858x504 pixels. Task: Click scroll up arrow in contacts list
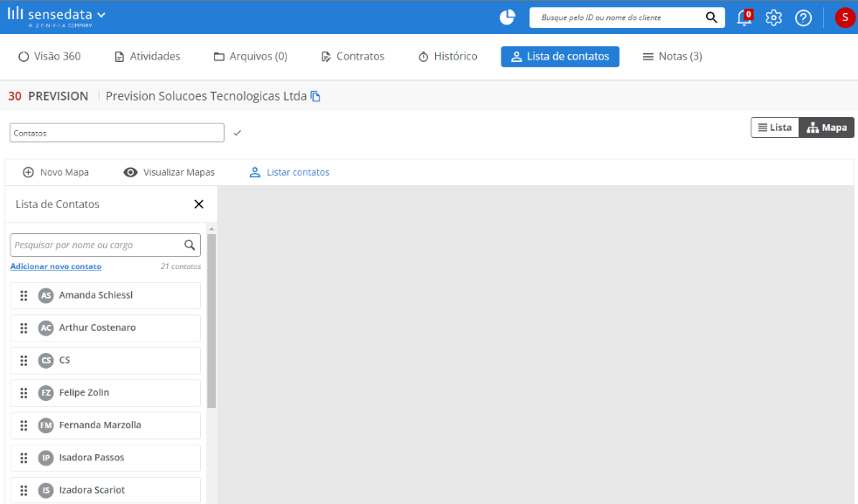click(211, 229)
